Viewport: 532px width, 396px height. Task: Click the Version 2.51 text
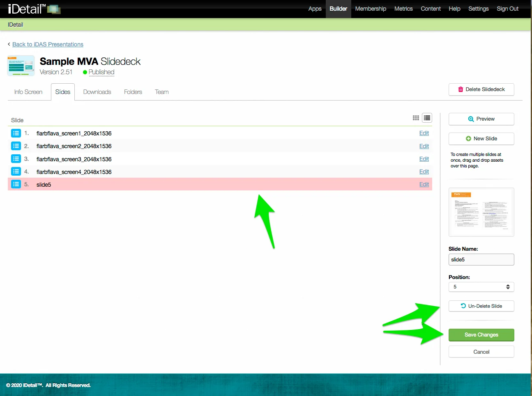[x=56, y=72]
